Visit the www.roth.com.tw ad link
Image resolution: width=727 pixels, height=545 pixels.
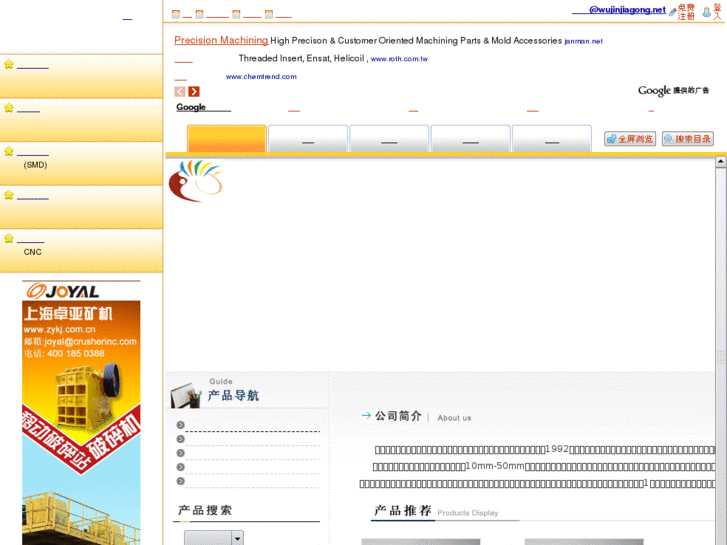[x=399, y=59]
